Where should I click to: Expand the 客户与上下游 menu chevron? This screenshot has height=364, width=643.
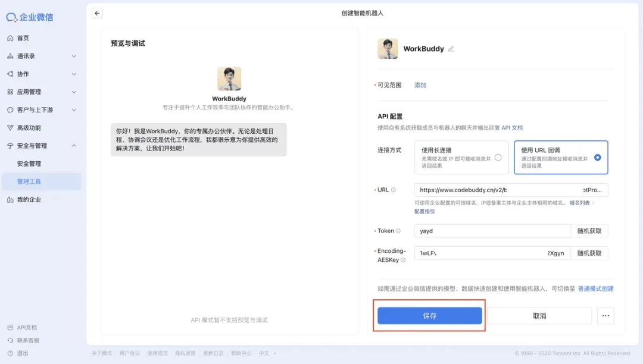point(74,109)
